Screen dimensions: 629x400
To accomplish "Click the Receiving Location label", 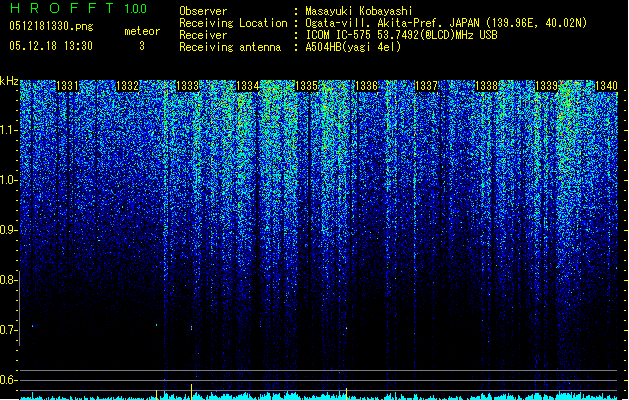I will tap(233, 23).
